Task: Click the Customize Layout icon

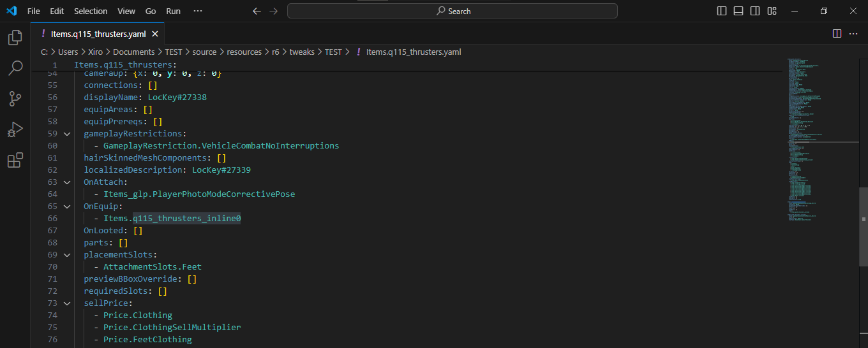Action: (772, 11)
